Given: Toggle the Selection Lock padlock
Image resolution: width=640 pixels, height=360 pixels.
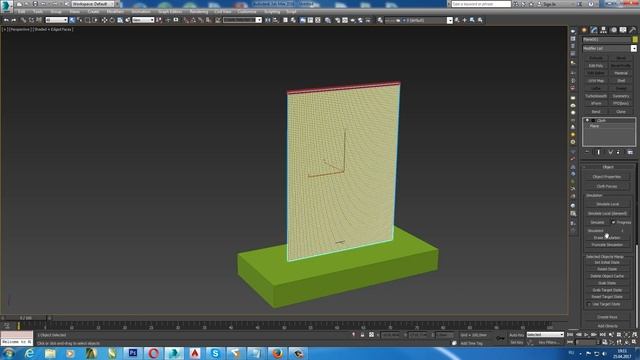Looking at the screenshot, I should click(x=362, y=335).
